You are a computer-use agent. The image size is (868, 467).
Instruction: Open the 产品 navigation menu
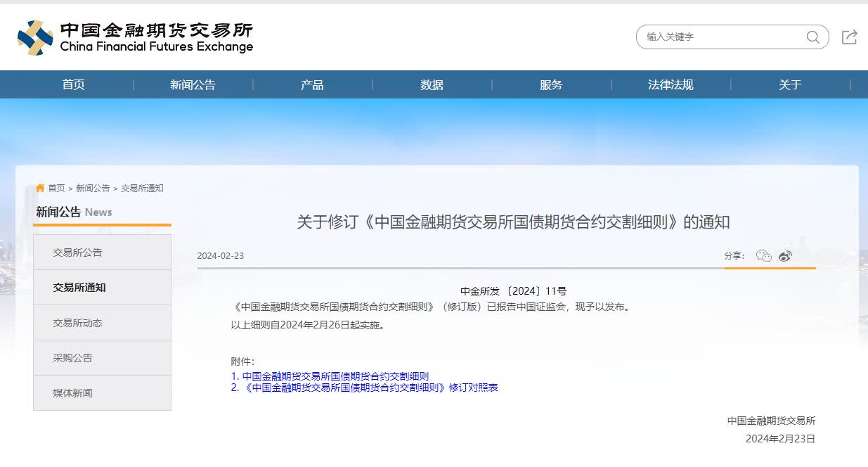tap(312, 84)
